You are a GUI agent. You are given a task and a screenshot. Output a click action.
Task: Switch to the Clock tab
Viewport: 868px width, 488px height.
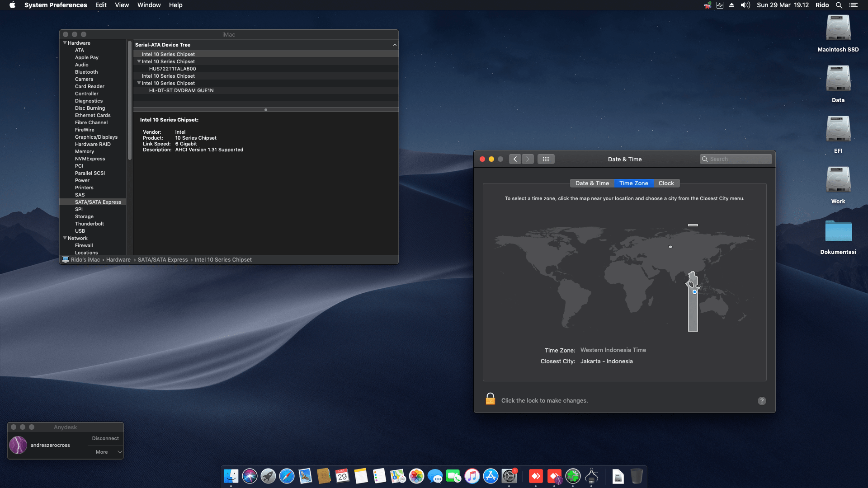tap(666, 183)
